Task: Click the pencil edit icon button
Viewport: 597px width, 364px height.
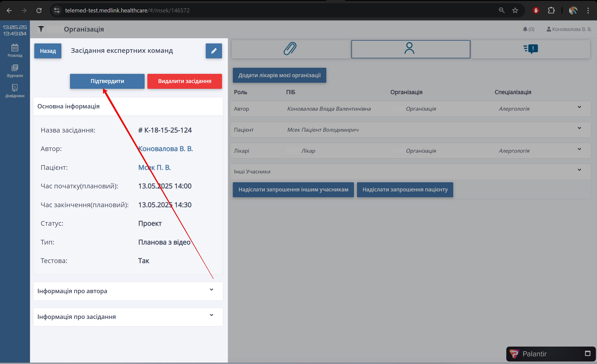Action: pyautogui.click(x=214, y=51)
